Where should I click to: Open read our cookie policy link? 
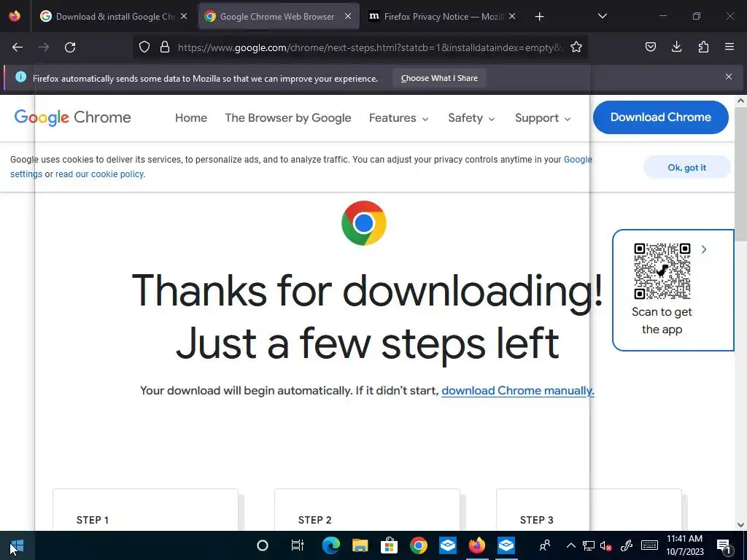[99, 174]
